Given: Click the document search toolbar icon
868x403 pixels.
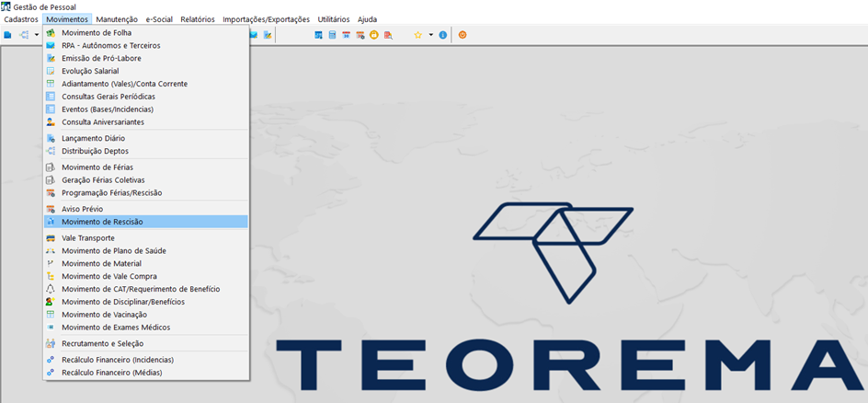Looking at the screenshot, I should point(388,35).
